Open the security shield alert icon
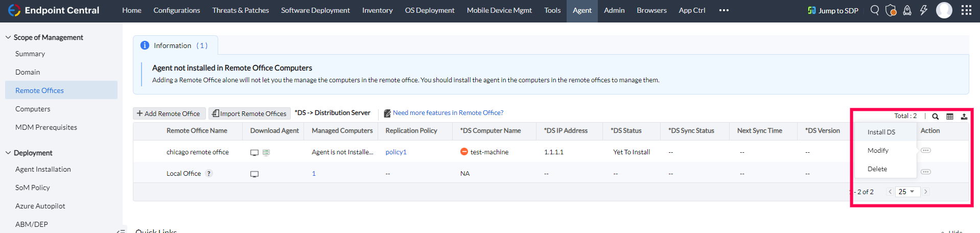This screenshot has width=980, height=233. tap(891, 10)
